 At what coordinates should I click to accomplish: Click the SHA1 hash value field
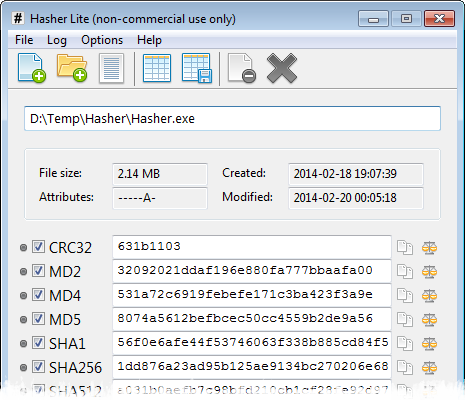252,343
